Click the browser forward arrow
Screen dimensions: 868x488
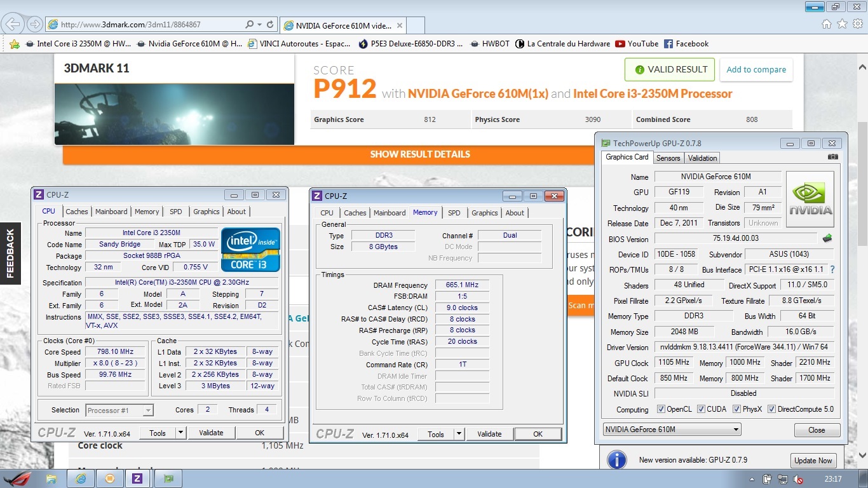point(35,25)
